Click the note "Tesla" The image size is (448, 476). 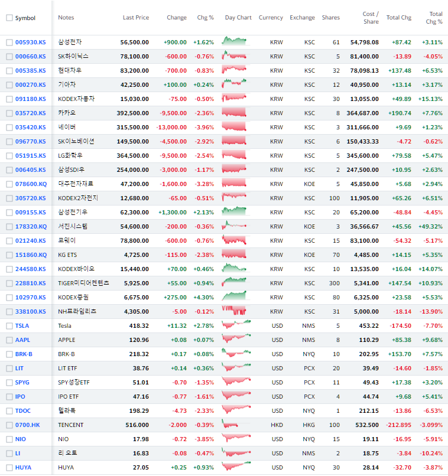pos(64,326)
